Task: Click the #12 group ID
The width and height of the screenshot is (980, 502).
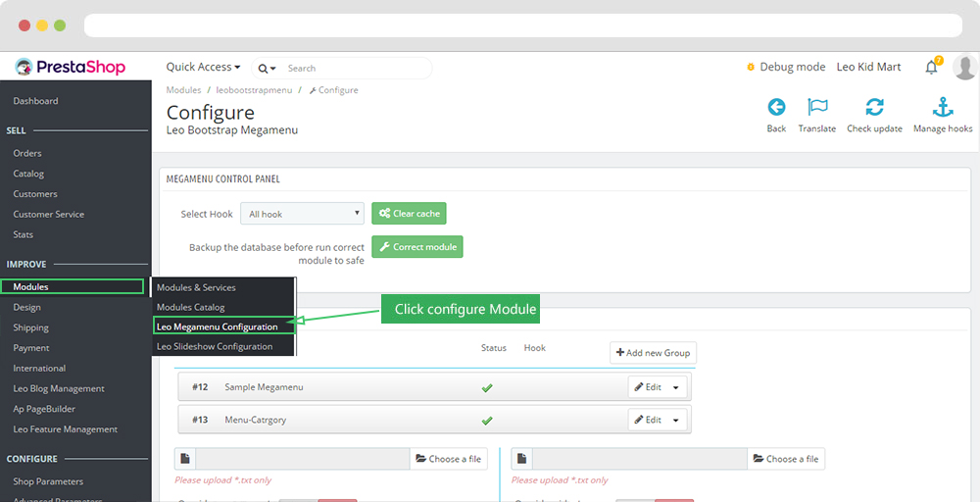Action: coord(200,387)
